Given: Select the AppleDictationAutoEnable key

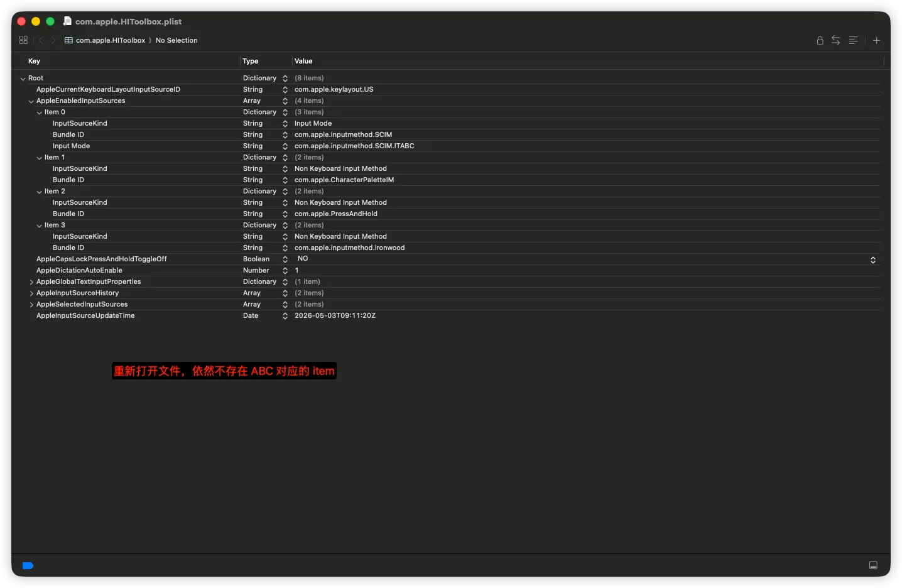Looking at the screenshot, I should (x=79, y=270).
